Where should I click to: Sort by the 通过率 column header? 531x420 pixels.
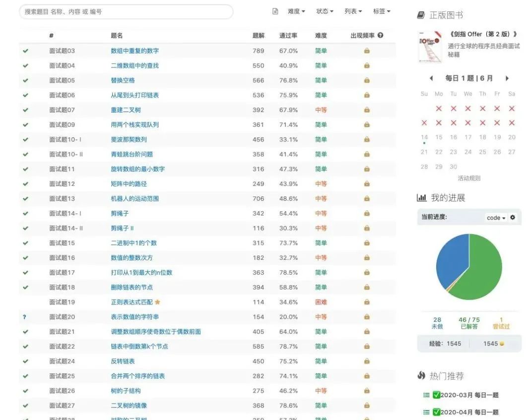tap(288, 36)
